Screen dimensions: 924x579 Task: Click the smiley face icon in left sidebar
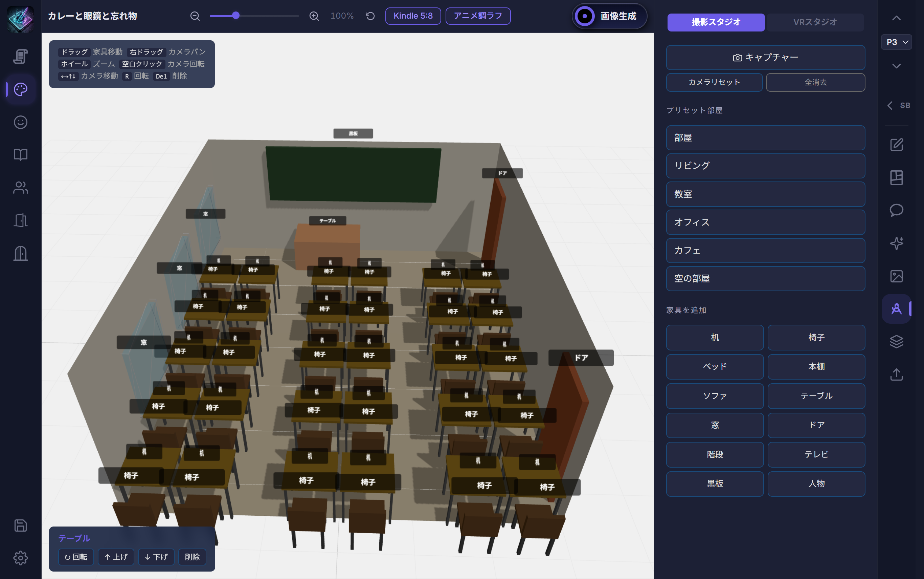click(20, 122)
